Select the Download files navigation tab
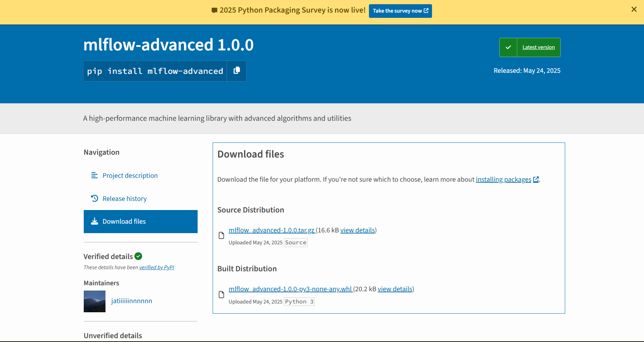This screenshot has height=342, width=644. 141,222
